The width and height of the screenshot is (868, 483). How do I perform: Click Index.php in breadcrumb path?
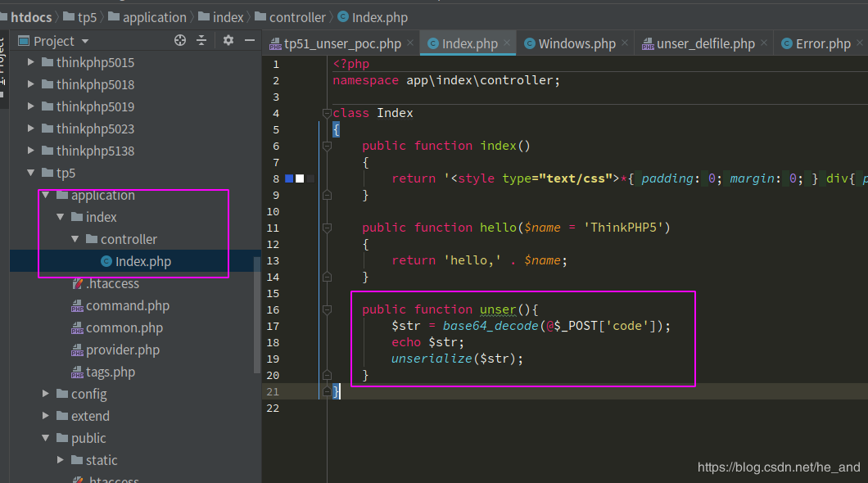point(380,18)
